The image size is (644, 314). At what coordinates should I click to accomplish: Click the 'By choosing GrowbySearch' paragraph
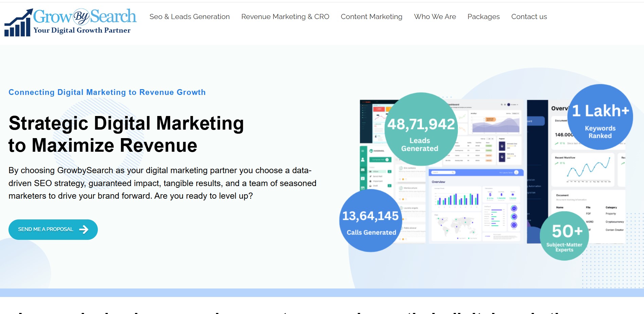[x=162, y=183]
